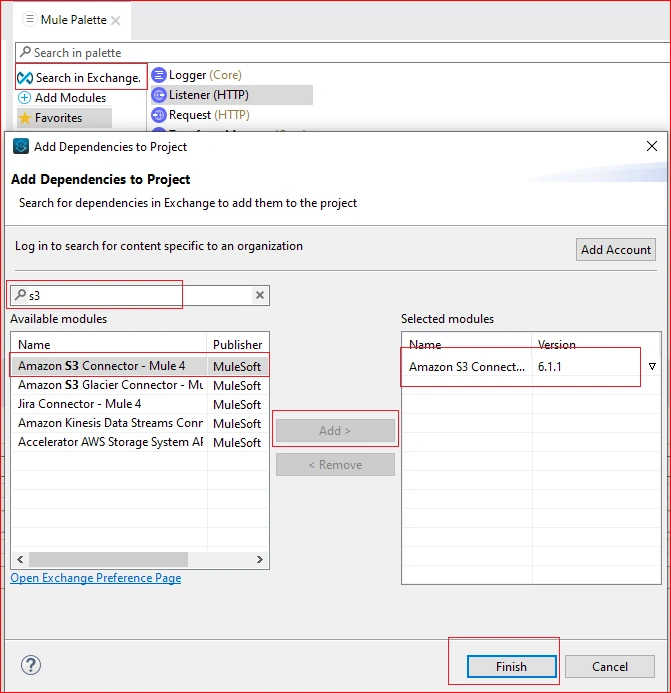Click the Publisher column header
The height and width of the screenshot is (693, 671).
(238, 345)
